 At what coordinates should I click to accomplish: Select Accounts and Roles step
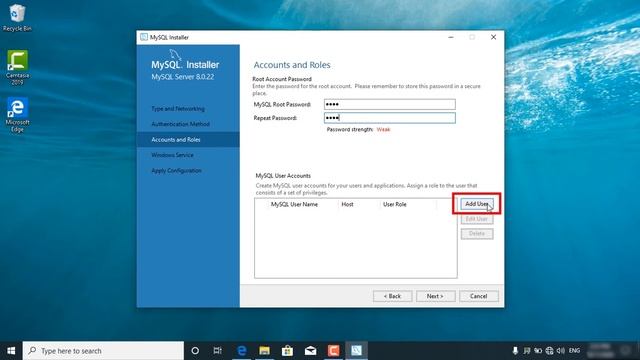click(x=188, y=140)
